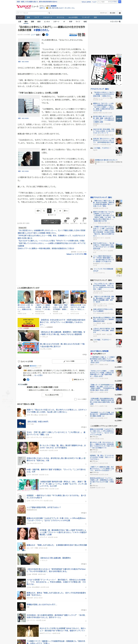Open the ログイン link

[42, 8]
